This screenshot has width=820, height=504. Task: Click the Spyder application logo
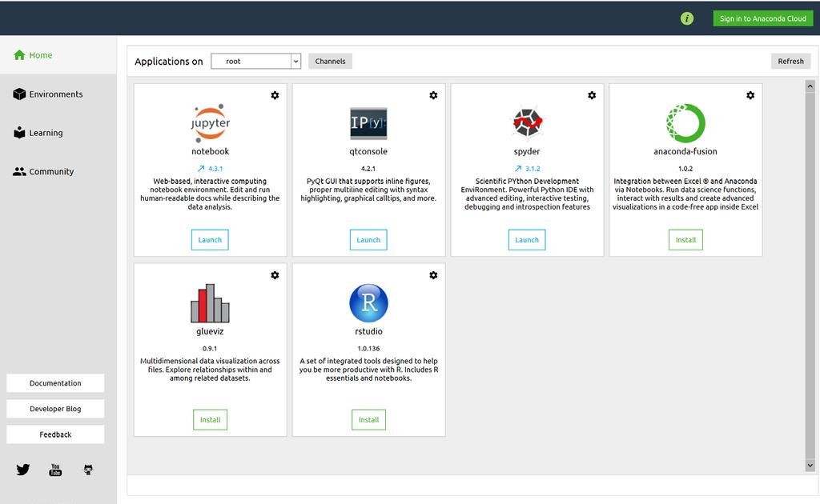pos(527,122)
